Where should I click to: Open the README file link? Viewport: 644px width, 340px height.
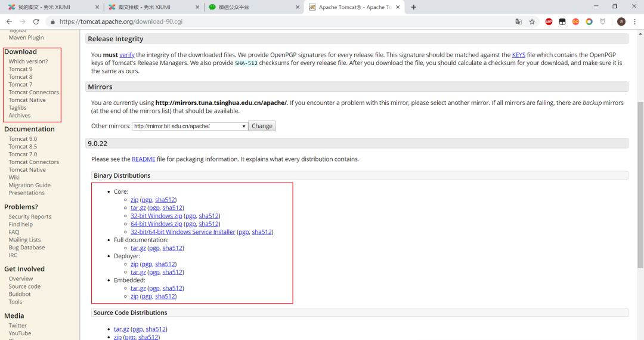[143, 159]
